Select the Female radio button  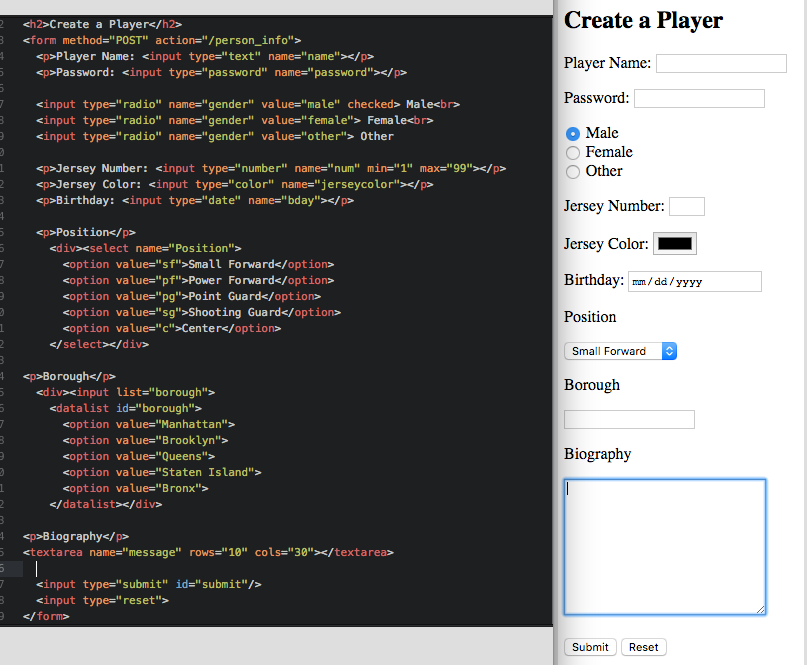[x=572, y=152]
